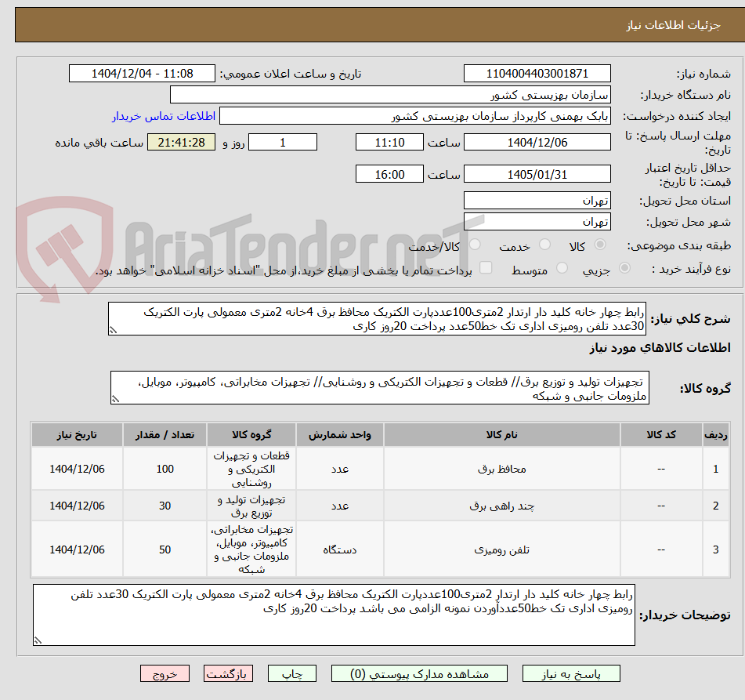
Task: Click resize handle of گروه کالا box
Action: click(115, 400)
